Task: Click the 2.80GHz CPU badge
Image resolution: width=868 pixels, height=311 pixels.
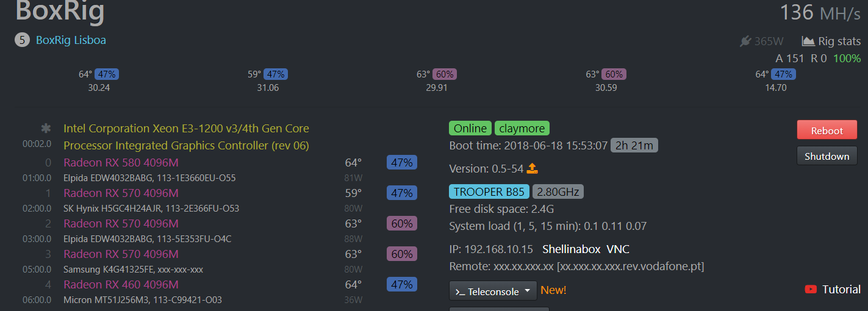Action: pyautogui.click(x=558, y=191)
